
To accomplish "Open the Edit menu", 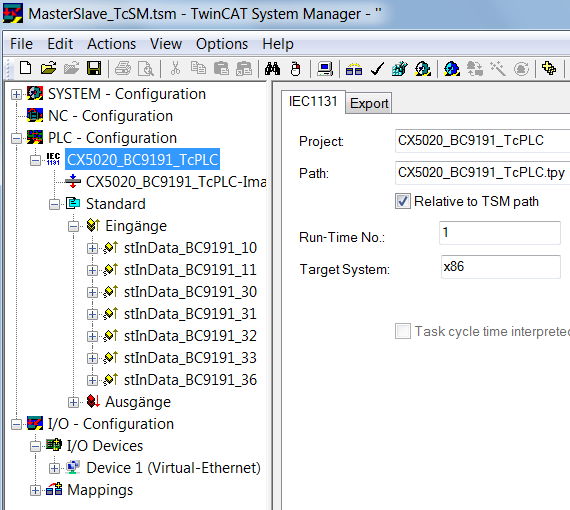I will (60, 44).
